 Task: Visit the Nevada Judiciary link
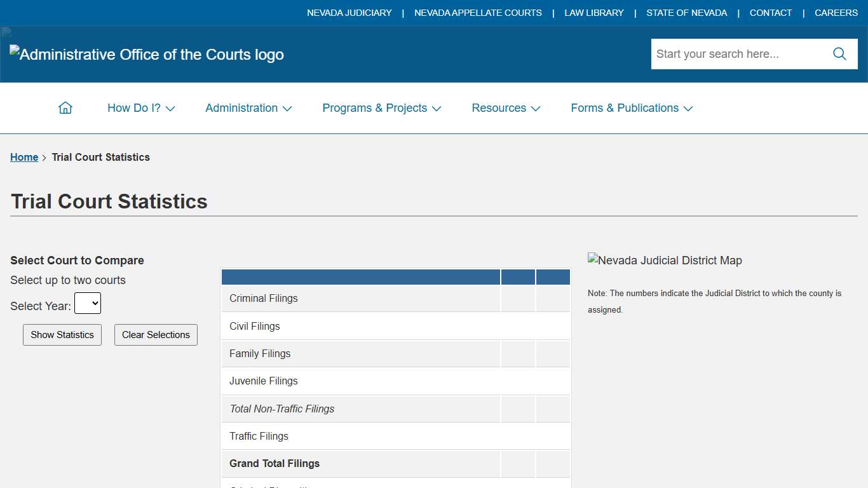click(x=349, y=13)
